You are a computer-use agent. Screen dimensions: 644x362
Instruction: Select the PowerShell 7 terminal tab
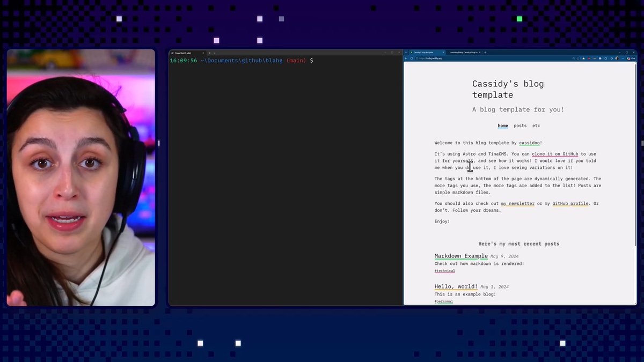click(188, 53)
